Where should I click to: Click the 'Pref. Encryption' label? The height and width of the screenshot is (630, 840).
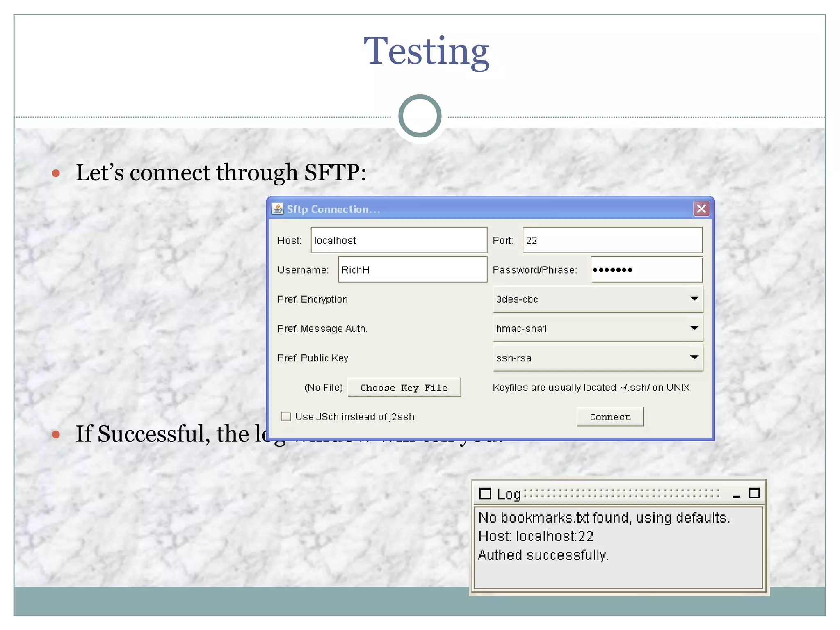[313, 299]
